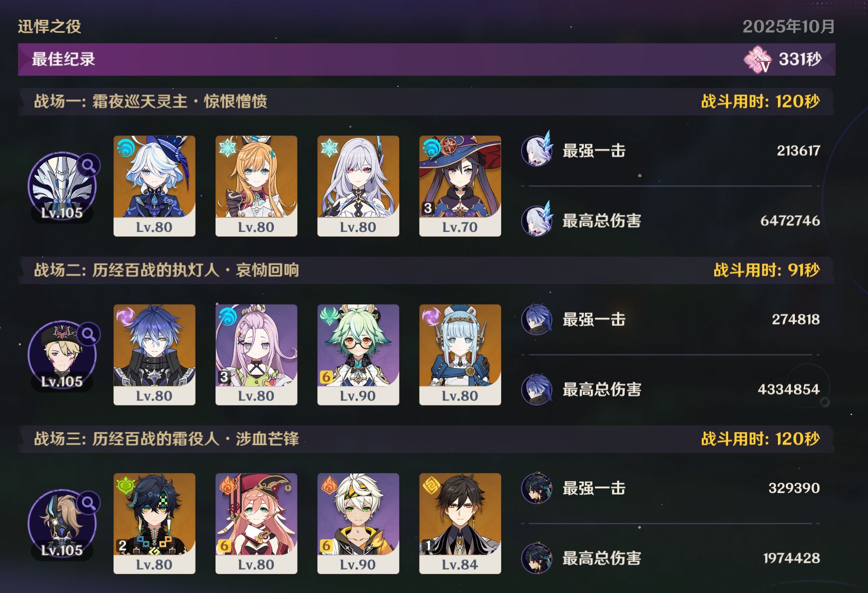This screenshot has width=868, height=593.
Task: Click the 最佳纪录 banner header
Action: [427, 59]
